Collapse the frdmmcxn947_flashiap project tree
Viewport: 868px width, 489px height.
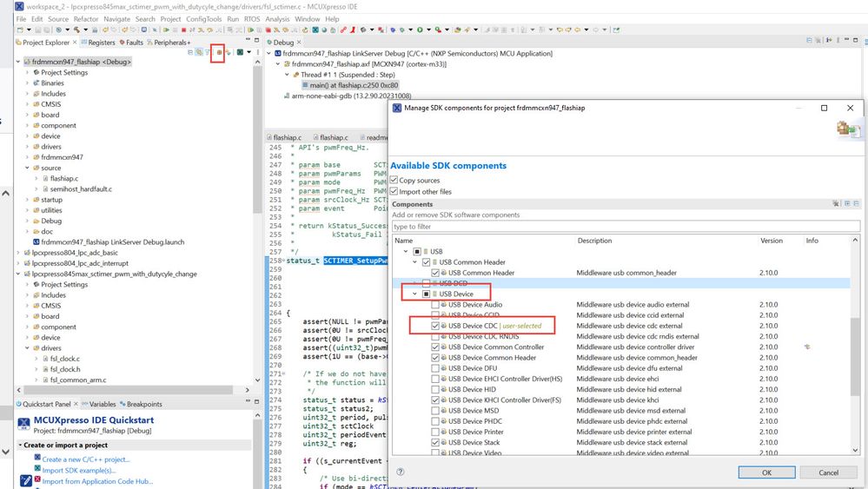[x=18, y=62]
